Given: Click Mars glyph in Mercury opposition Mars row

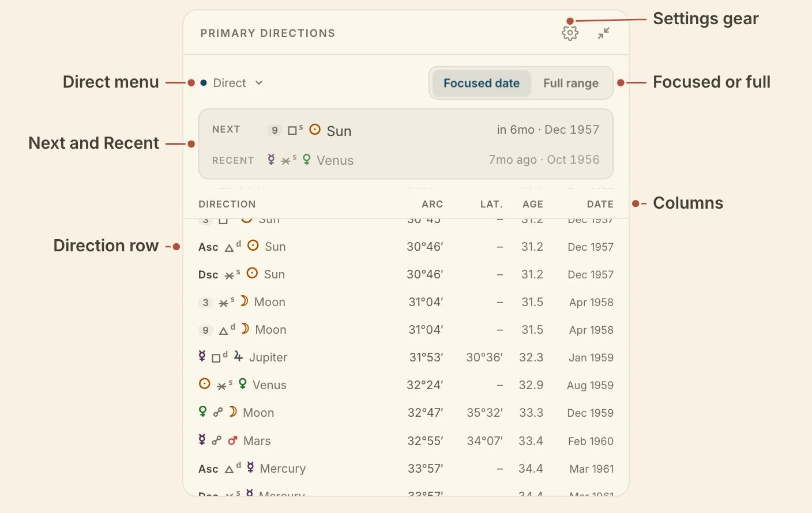Looking at the screenshot, I should [232, 440].
